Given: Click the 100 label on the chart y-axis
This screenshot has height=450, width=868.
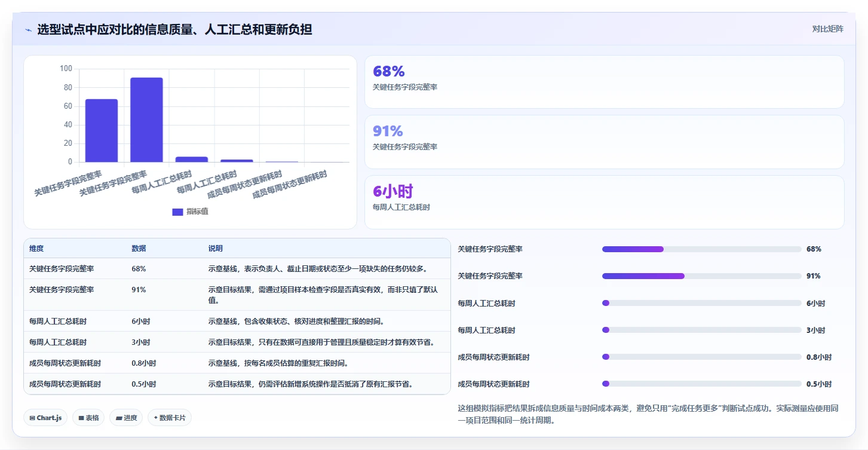Looking at the screenshot, I should [x=66, y=69].
